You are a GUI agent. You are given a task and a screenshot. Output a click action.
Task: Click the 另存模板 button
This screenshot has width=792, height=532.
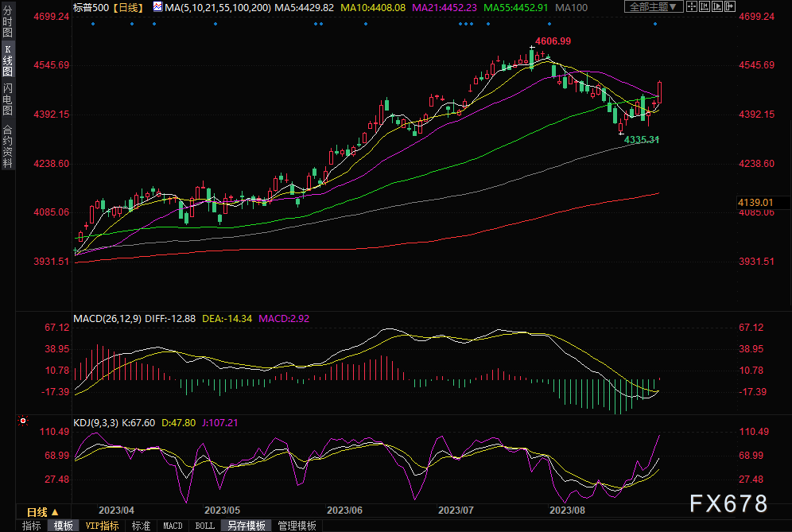pyautogui.click(x=244, y=526)
